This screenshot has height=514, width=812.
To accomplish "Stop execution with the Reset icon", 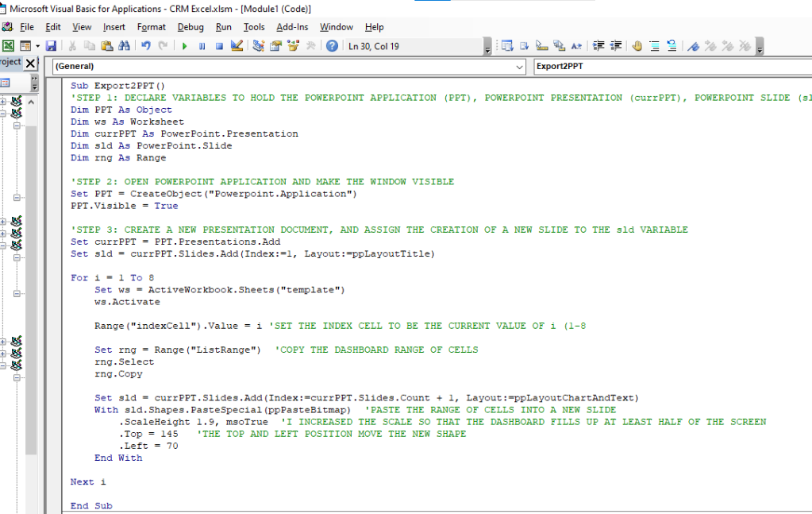I will coord(219,46).
